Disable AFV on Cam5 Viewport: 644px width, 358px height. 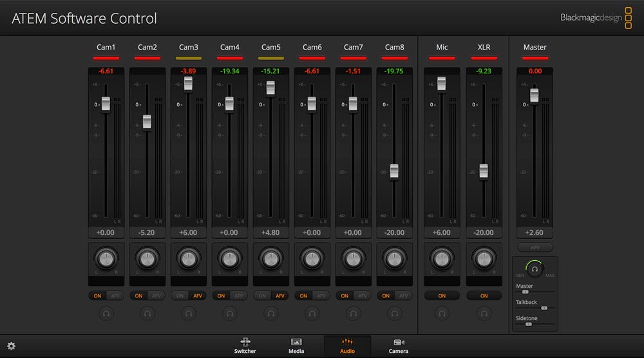(x=280, y=296)
